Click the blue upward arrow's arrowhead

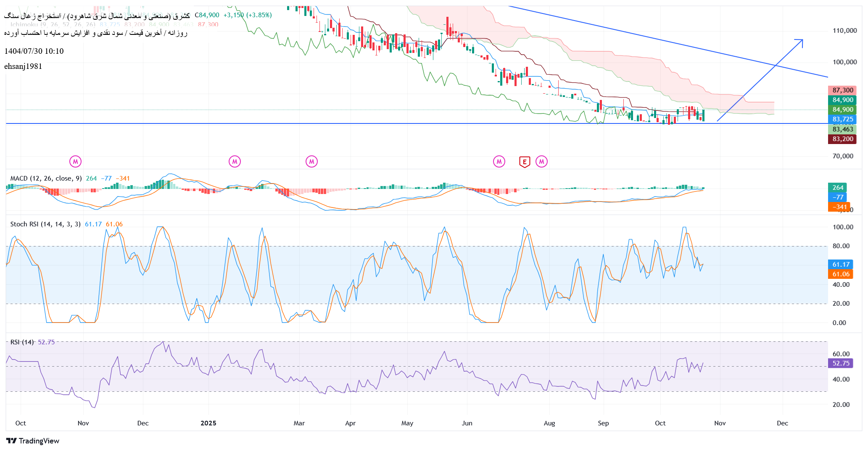(x=801, y=41)
